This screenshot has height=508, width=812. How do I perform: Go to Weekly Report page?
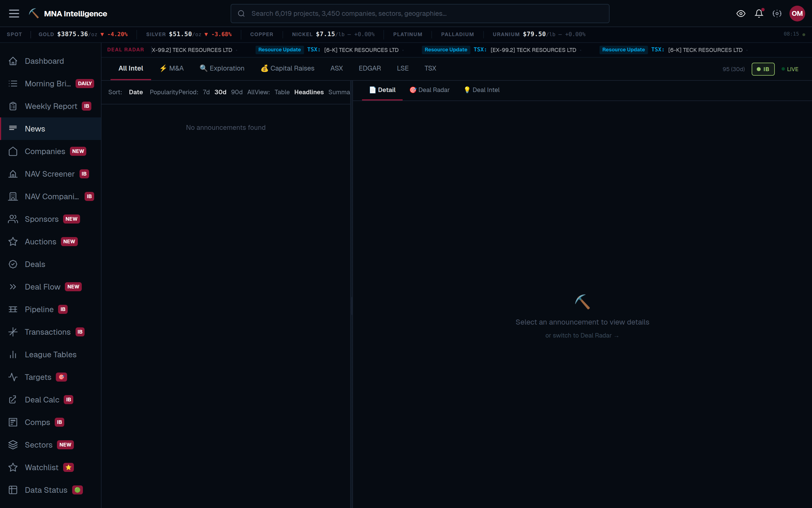coord(51,106)
